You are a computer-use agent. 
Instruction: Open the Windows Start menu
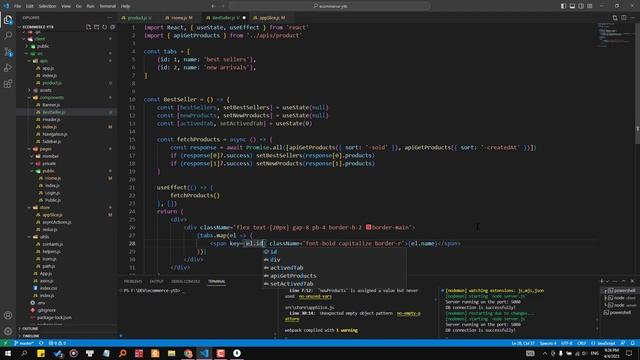point(8,353)
